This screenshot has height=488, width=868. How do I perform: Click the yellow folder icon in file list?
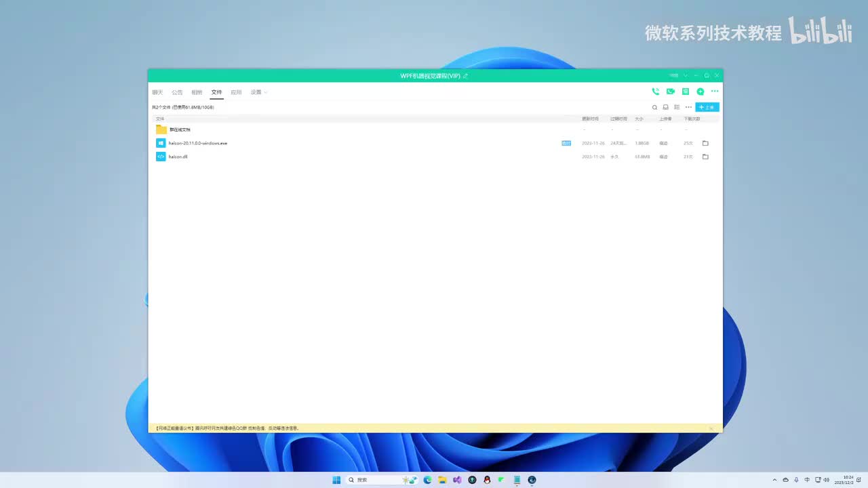tap(161, 129)
